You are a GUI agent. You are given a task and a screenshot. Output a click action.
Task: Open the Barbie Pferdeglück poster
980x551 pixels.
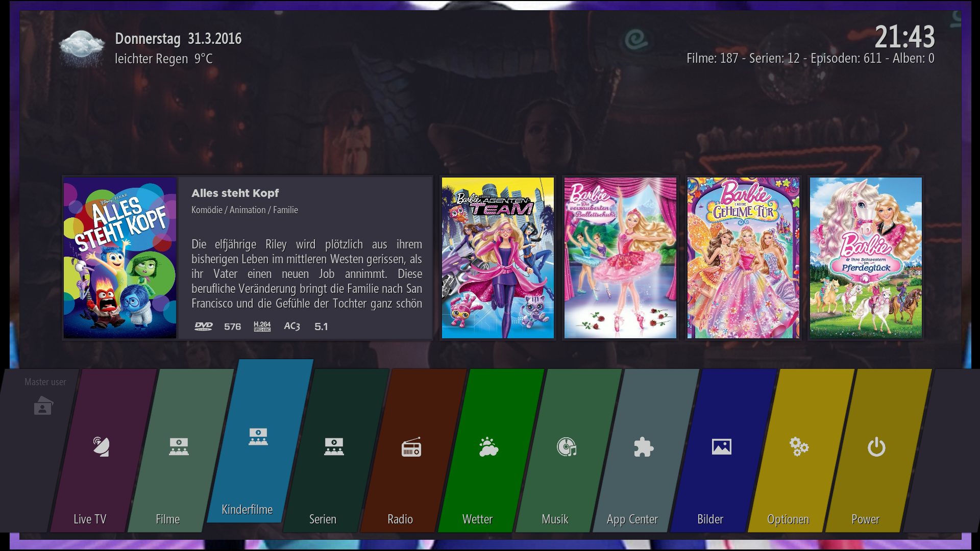coord(866,258)
